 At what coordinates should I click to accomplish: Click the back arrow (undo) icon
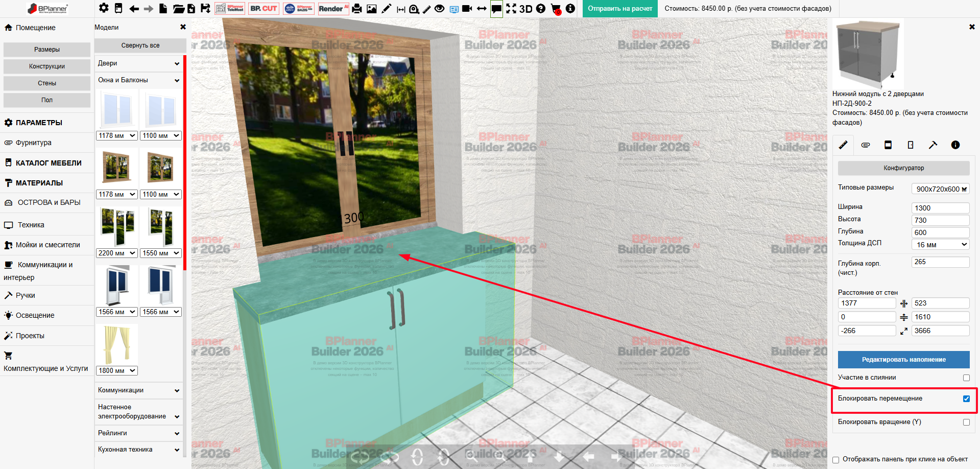coord(134,9)
